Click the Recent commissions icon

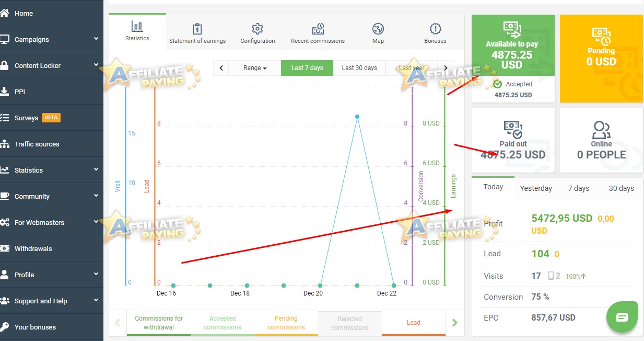click(318, 29)
